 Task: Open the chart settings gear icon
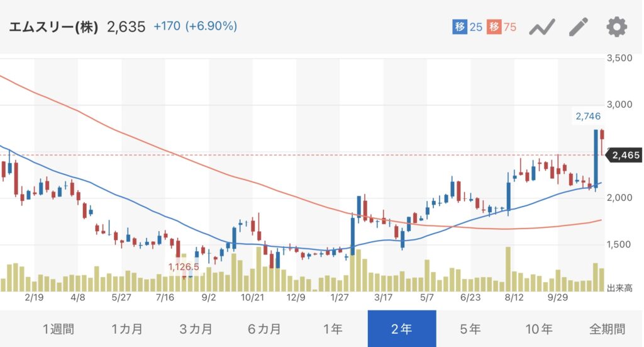(x=616, y=27)
